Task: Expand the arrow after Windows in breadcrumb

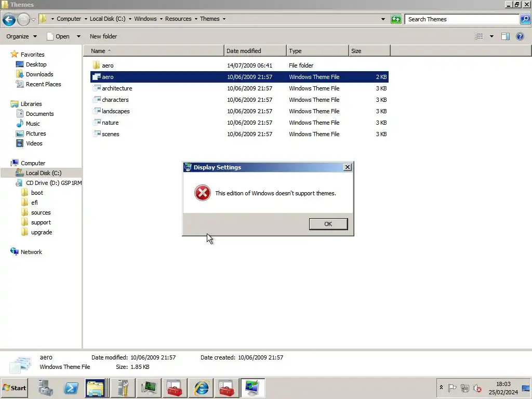Action: pos(161,19)
